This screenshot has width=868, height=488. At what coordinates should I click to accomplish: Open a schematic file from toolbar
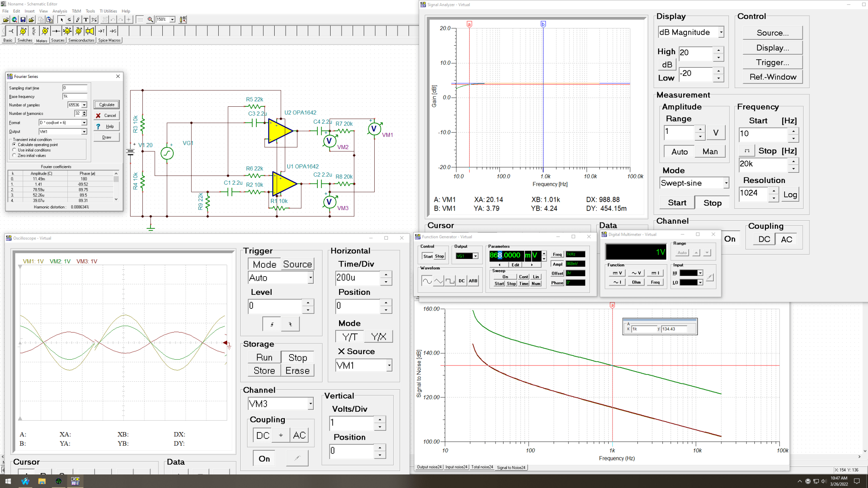coord(6,19)
